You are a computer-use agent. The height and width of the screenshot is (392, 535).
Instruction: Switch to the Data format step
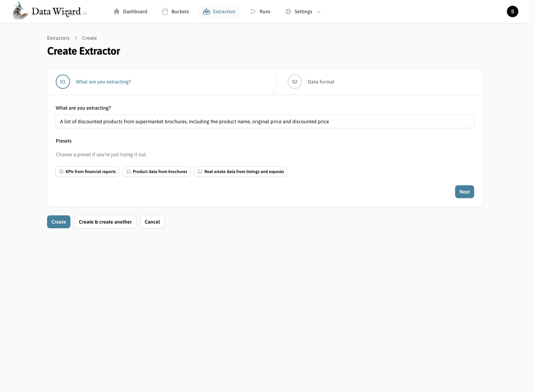[321, 82]
